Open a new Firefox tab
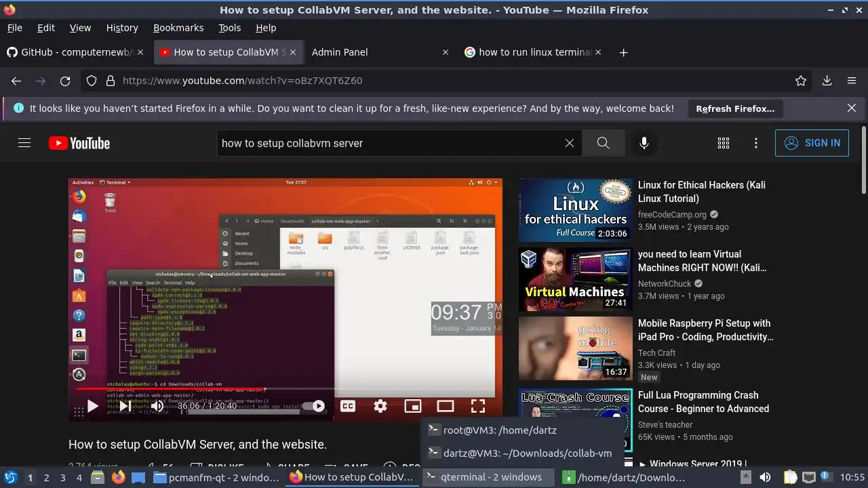The width and height of the screenshot is (868, 488). click(623, 52)
